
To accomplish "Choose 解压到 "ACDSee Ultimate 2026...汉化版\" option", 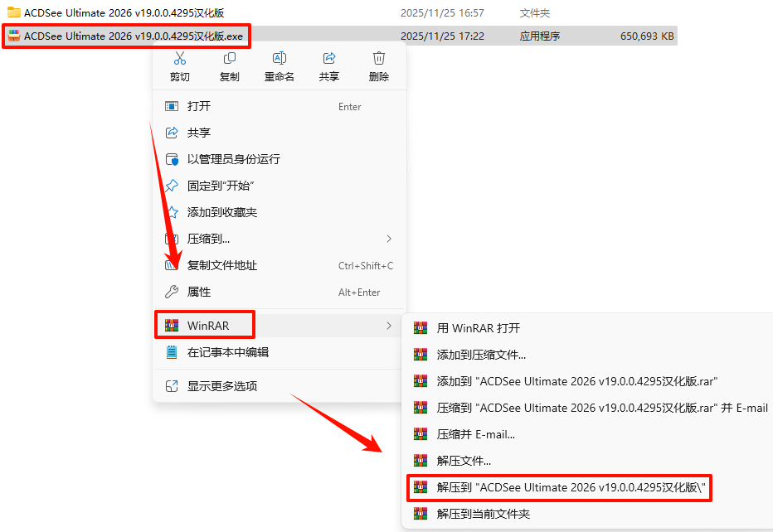I will click(560, 487).
